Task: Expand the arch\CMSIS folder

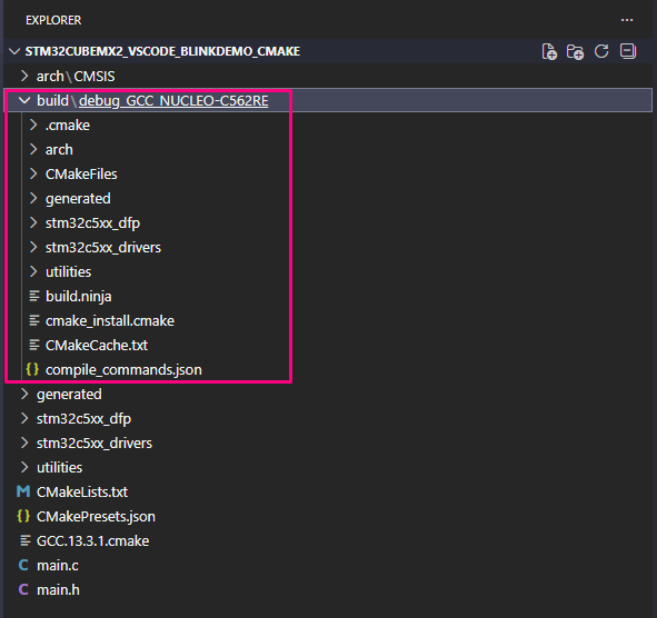Action: point(24,76)
